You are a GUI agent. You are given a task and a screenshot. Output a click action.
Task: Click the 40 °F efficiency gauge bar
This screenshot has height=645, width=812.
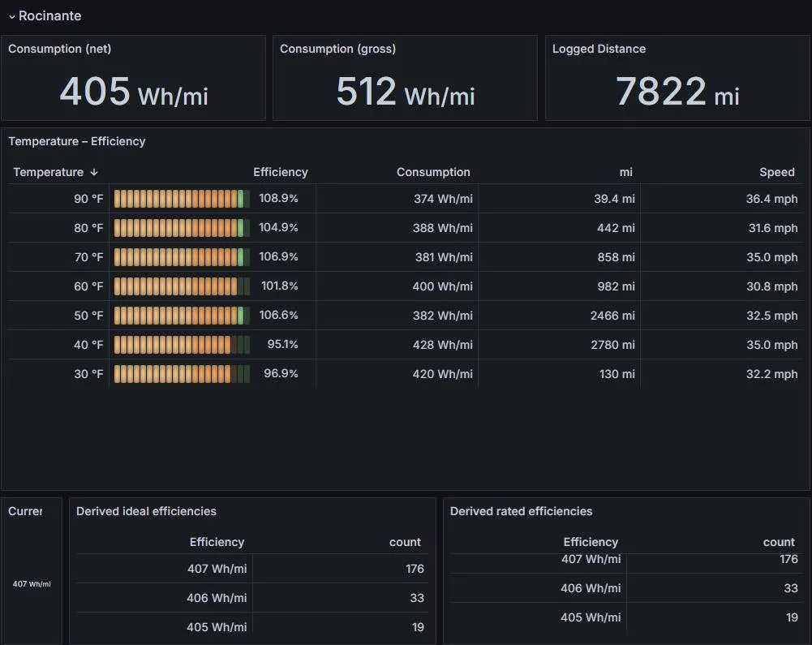[x=182, y=345]
